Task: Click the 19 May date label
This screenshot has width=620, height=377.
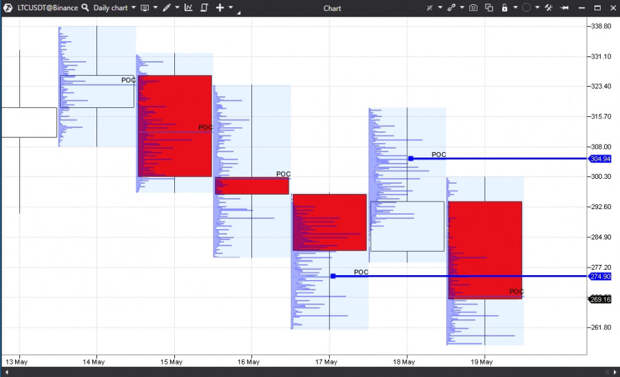Action: [482, 362]
